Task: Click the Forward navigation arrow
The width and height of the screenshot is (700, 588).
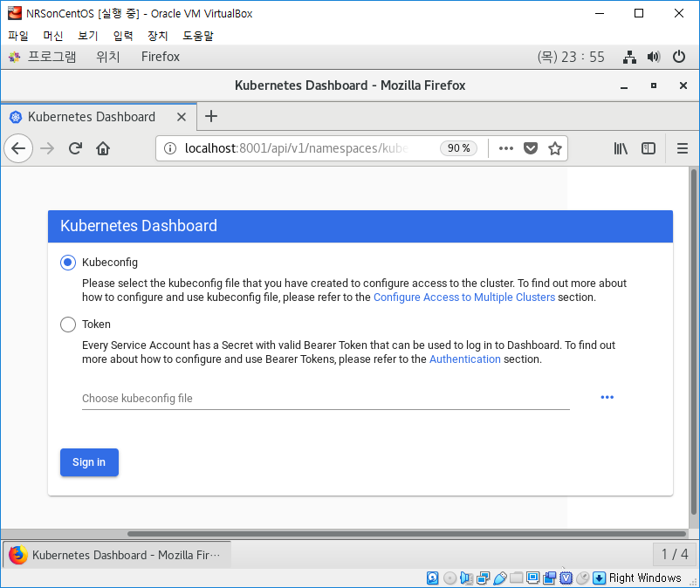Action: point(47,148)
